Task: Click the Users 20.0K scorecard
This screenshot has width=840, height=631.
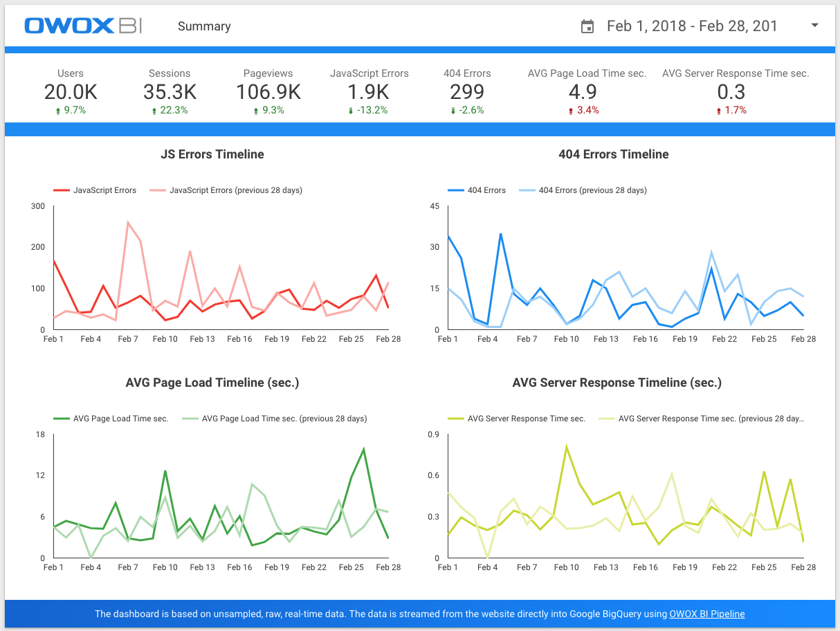Action: point(71,91)
